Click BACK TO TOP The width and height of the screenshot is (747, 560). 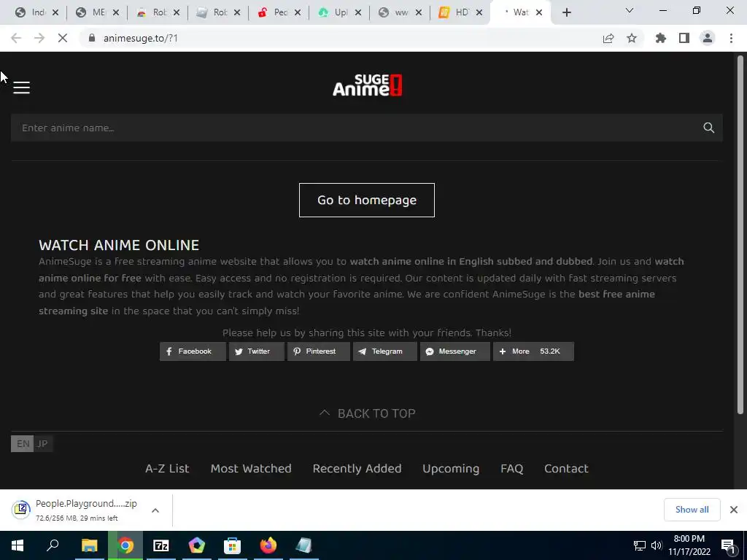pos(367,413)
